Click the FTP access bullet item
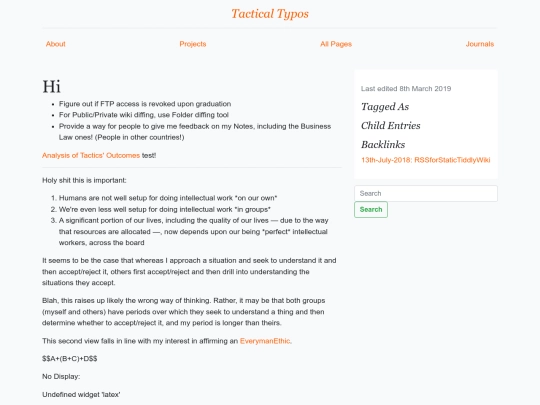 tap(145, 104)
